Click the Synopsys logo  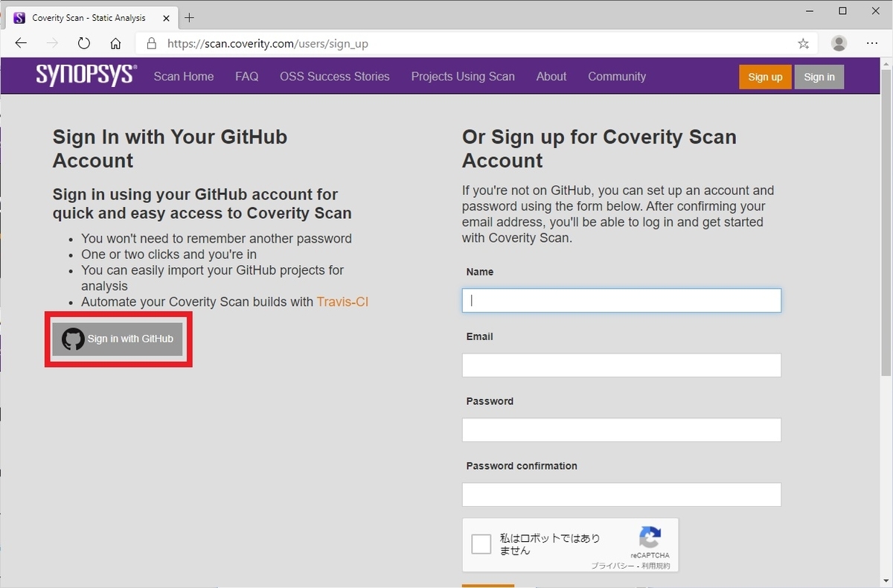pyautogui.click(x=86, y=75)
